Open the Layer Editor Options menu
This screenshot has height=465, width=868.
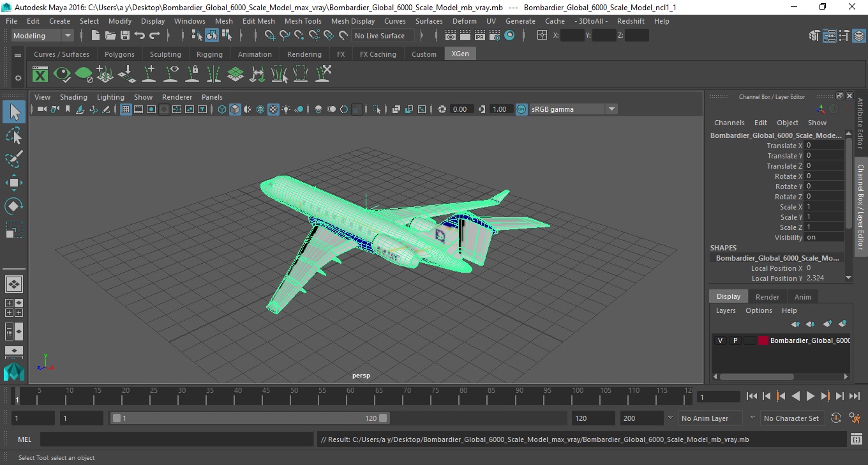[759, 310]
